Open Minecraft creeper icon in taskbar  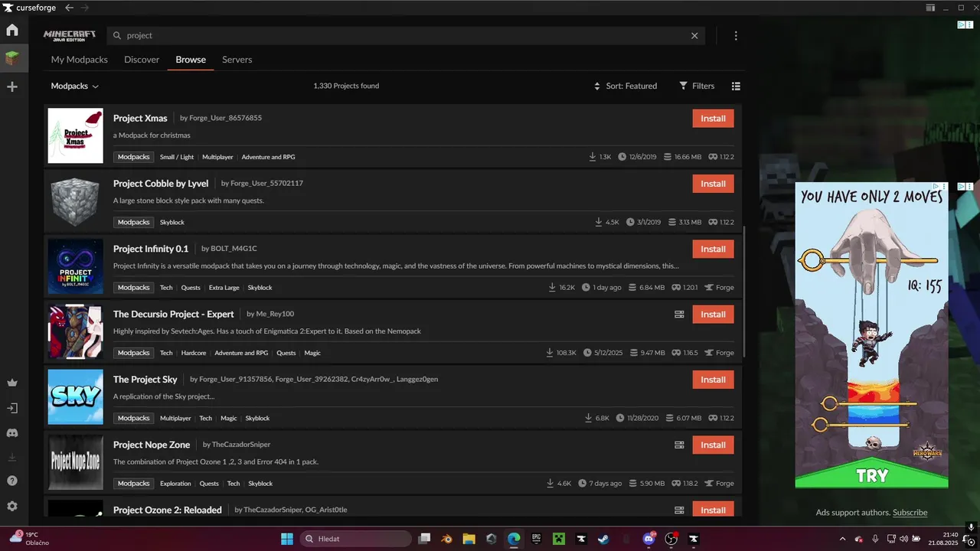(x=559, y=539)
